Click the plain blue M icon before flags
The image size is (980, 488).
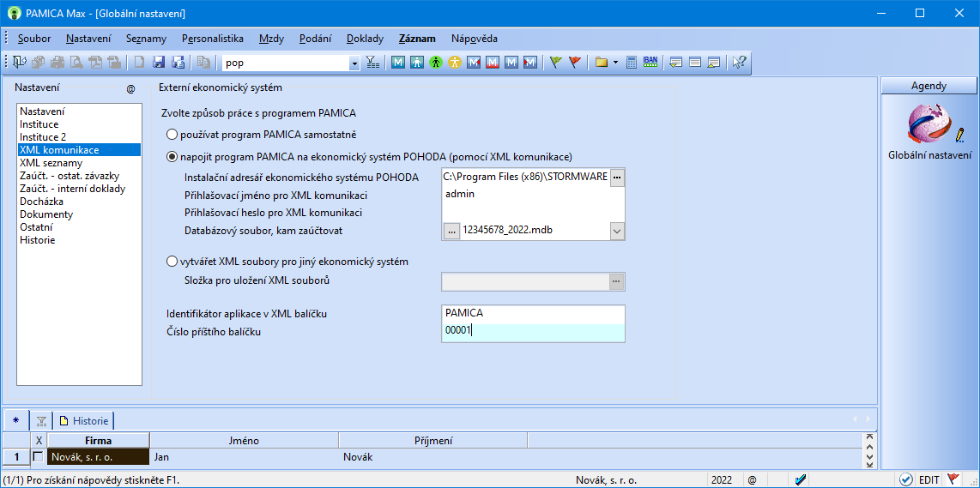tap(511, 62)
